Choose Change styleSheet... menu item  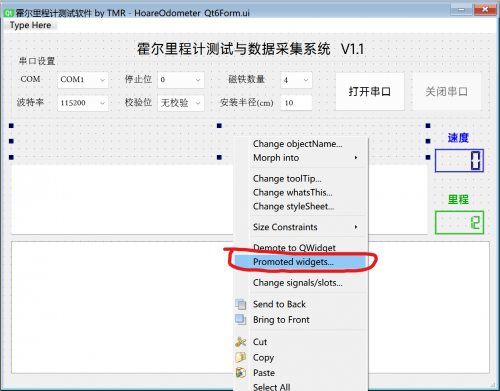[x=301, y=206]
